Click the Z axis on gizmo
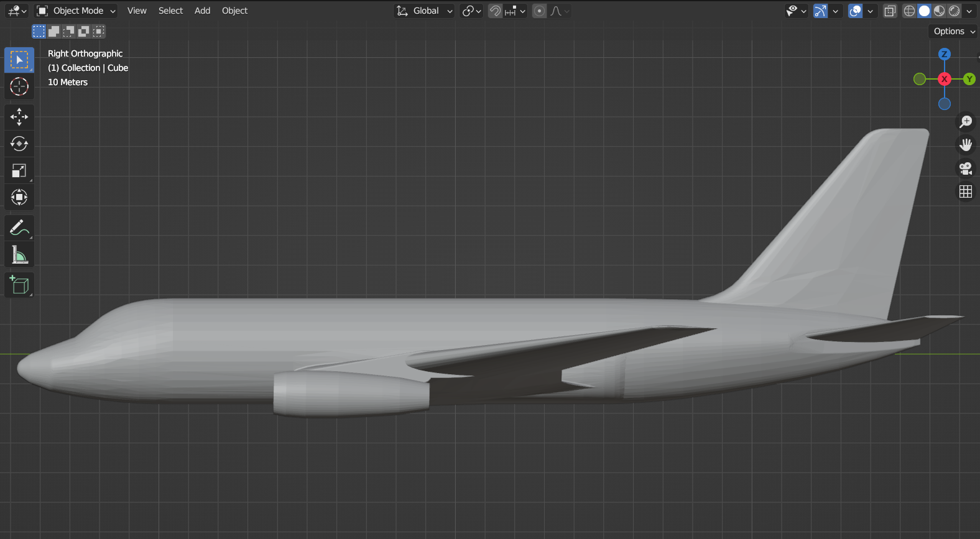980x539 pixels. [944, 54]
